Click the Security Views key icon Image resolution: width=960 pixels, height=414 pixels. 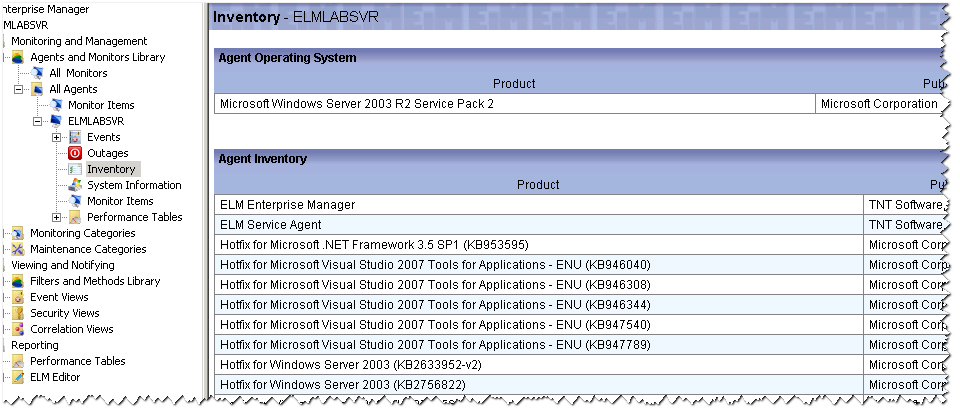pyautogui.click(x=18, y=313)
